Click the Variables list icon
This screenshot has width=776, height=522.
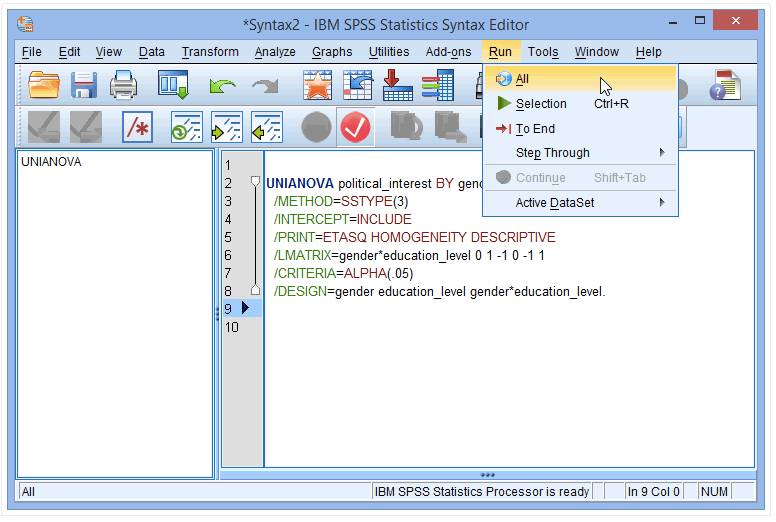[x=437, y=85]
